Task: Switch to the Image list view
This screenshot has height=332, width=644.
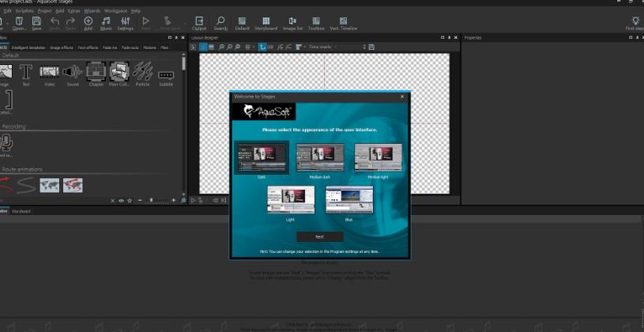Action: 292,24
